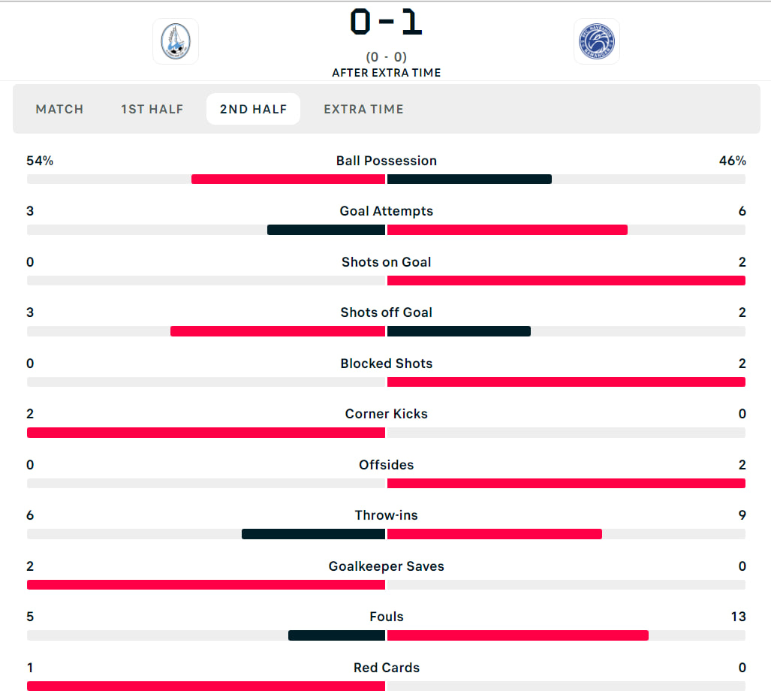Click the Blocked Shots away red bar
771x700 pixels.
pyautogui.click(x=566, y=382)
